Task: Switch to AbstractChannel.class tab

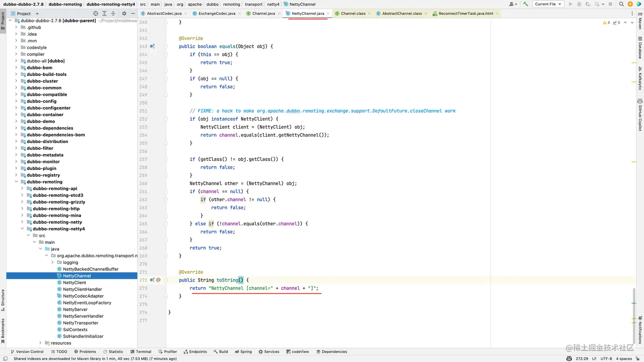Action: (402, 14)
